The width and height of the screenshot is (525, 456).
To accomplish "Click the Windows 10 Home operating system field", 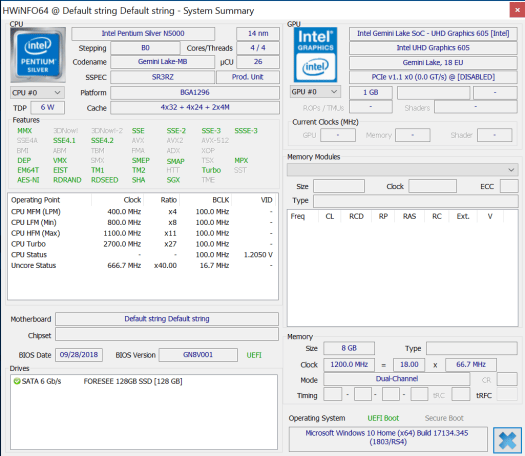I will [388, 438].
